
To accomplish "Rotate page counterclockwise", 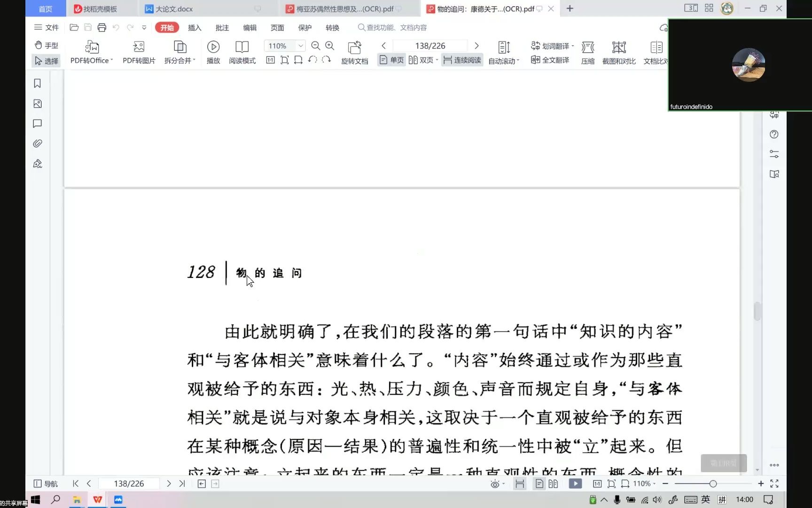I will 312,60.
